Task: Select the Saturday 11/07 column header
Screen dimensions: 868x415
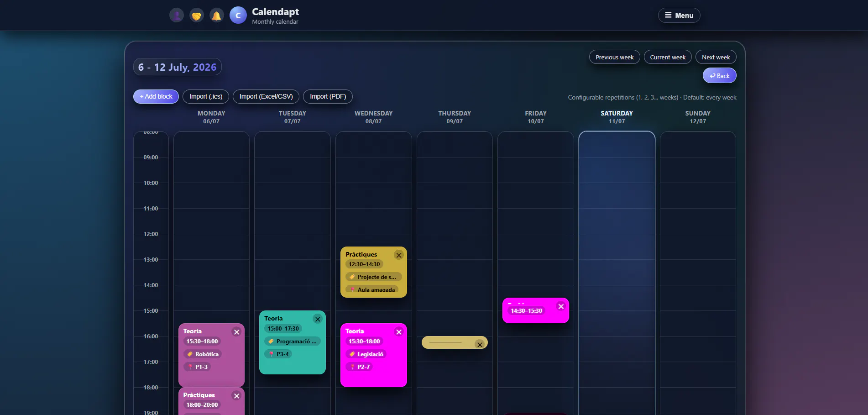Action: click(x=617, y=117)
